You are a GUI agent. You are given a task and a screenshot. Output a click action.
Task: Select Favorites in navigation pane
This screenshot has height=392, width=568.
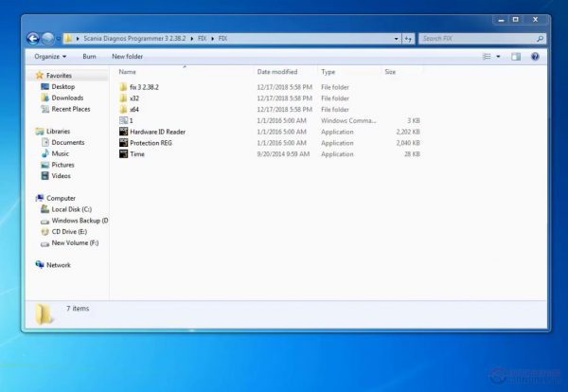pyautogui.click(x=59, y=76)
